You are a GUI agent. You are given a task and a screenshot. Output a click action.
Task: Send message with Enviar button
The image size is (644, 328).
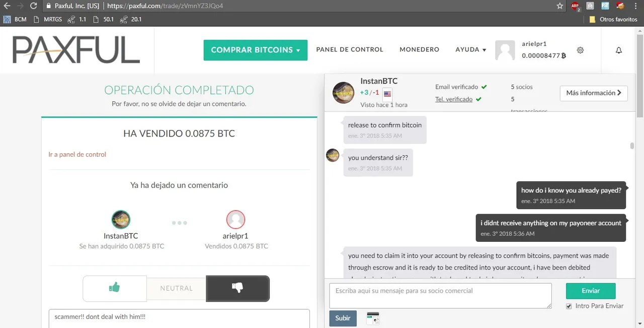[x=591, y=291]
